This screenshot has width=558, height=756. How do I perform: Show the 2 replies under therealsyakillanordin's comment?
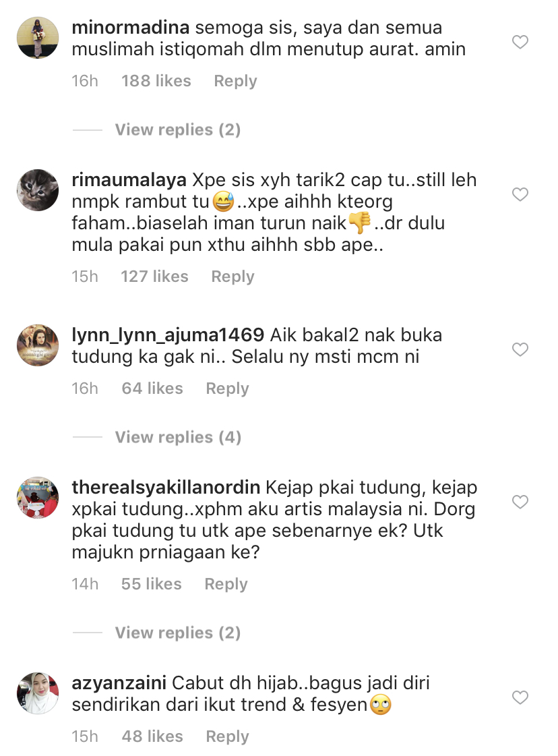[x=178, y=633]
